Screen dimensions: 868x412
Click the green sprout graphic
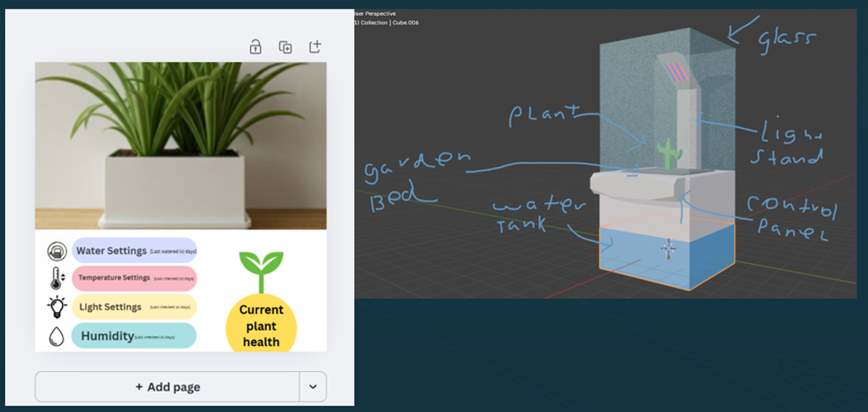[x=261, y=271]
